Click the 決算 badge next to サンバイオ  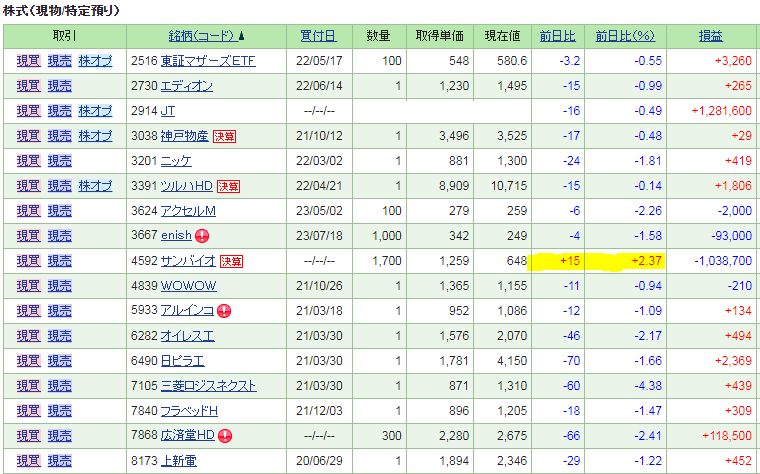point(231,262)
